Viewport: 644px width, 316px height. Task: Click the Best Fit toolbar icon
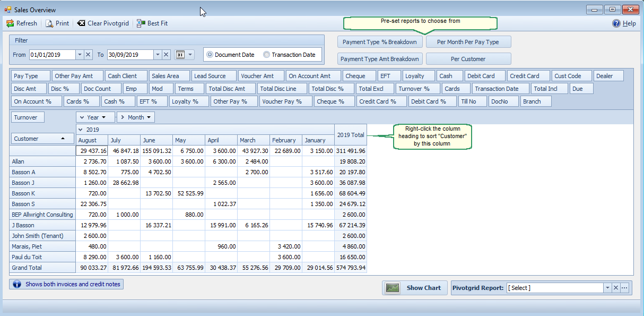(141, 23)
